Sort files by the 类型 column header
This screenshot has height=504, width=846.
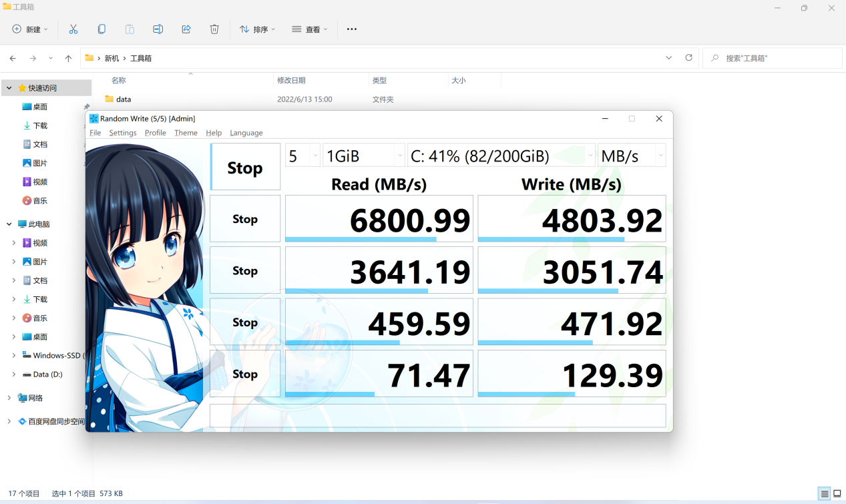[x=379, y=80]
